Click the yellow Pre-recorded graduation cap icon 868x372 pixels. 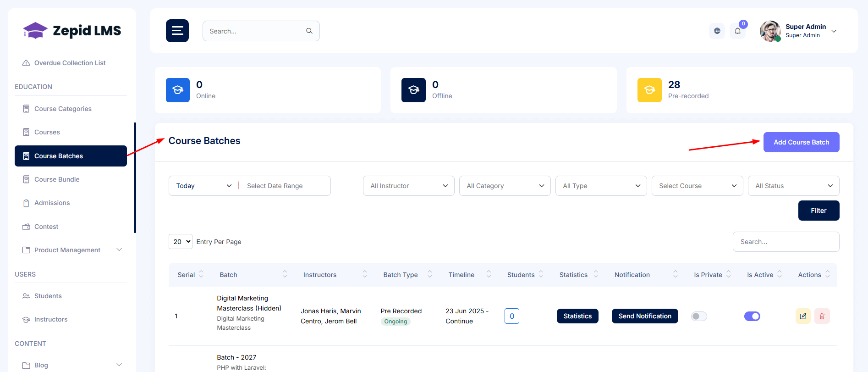click(x=649, y=90)
